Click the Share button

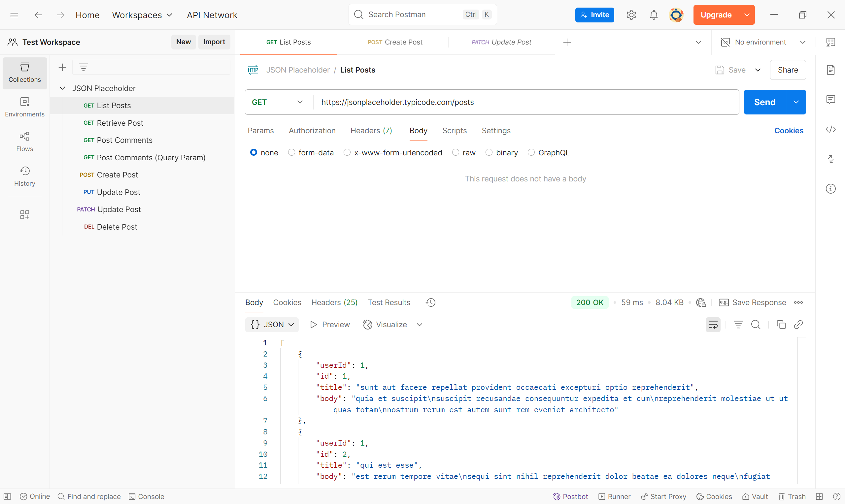click(788, 70)
